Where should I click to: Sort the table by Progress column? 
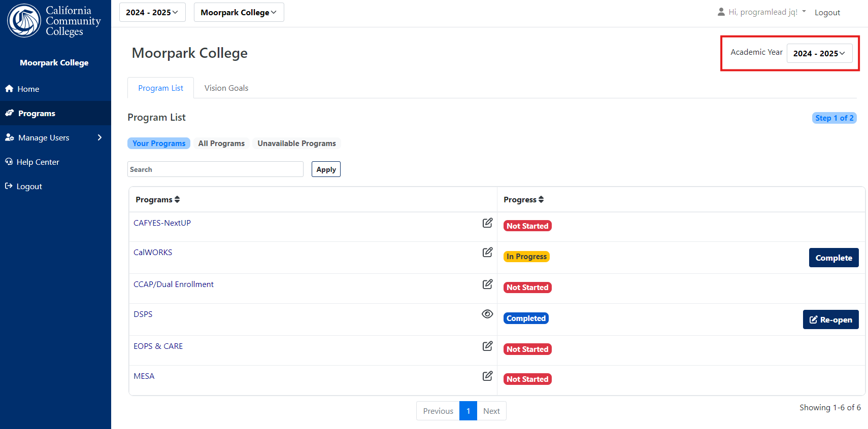point(523,200)
